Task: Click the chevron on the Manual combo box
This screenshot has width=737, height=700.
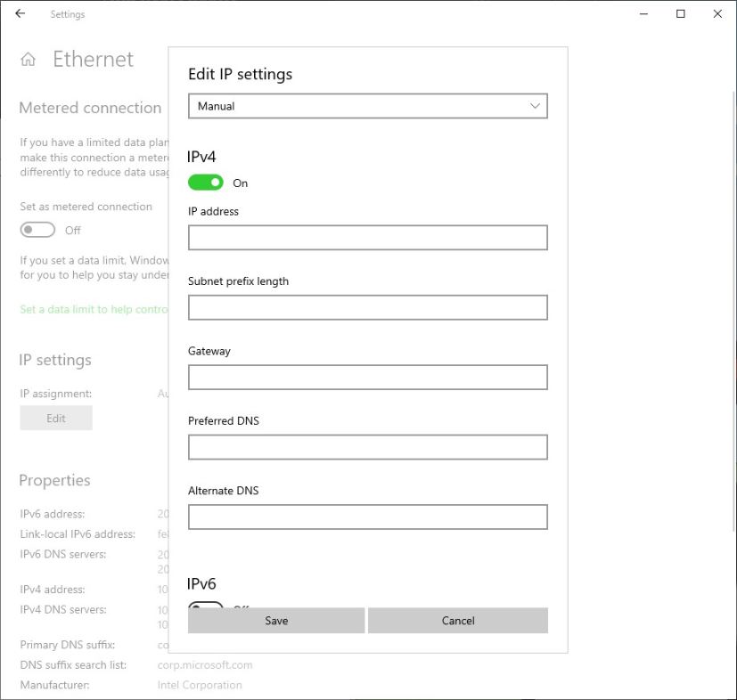Action: 535,105
